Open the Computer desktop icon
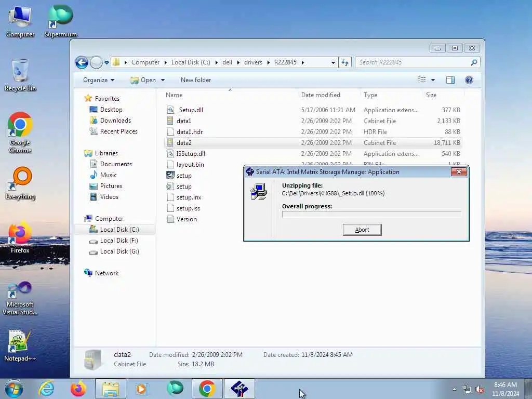This screenshot has width=532, height=399. [20, 22]
